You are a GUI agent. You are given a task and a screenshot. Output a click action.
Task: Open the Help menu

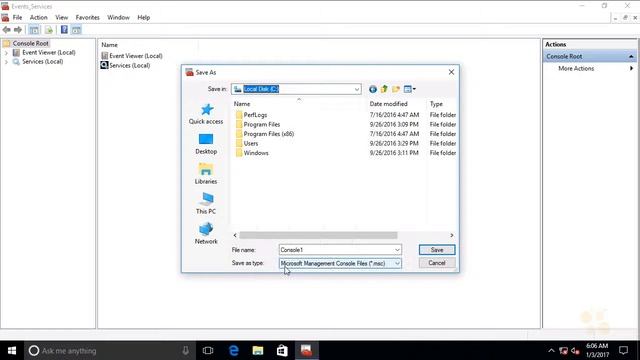(144, 18)
